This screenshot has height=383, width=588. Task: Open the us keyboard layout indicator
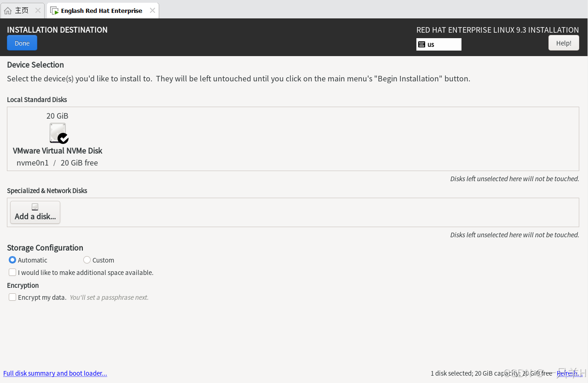439,45
